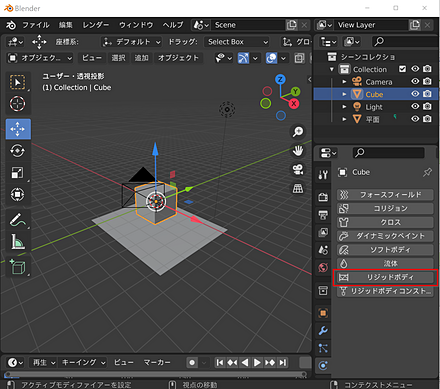Expand the Camera tree item
The image size is (440, 389).
[x=344, y=82]
